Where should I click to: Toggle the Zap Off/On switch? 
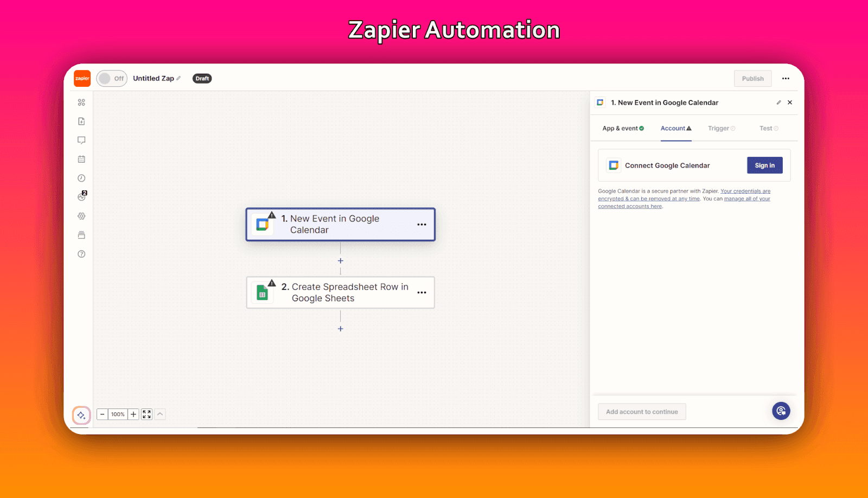pyautogui.click(x=112, y=79)
